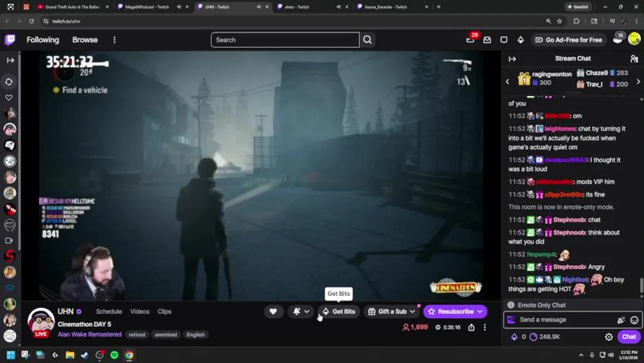Viewport: 644px width, 363px height.
Task: Open the first followed-channels sidebar icon
Action: pos(10,113)
